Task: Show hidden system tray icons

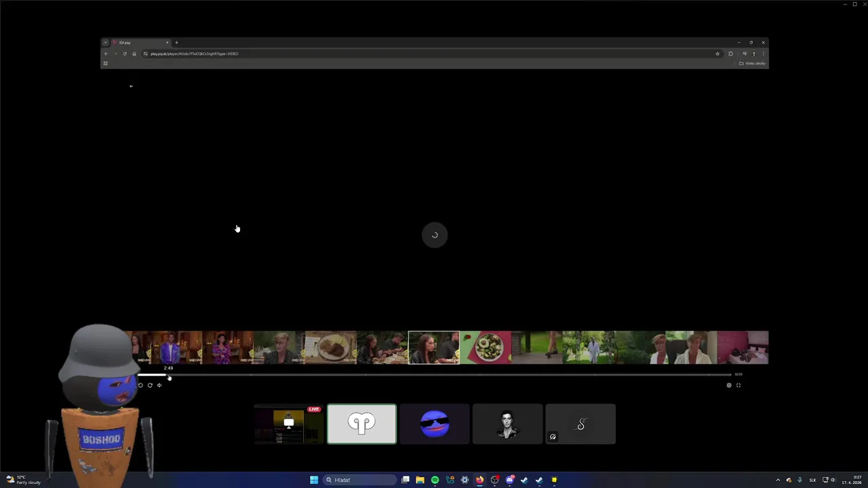Action: (778, 480)
